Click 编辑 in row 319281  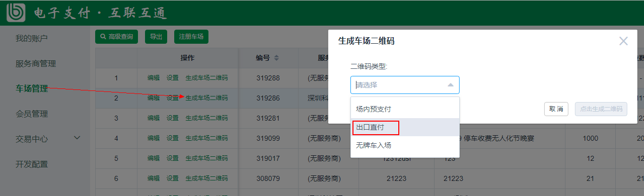coord(154,118)
